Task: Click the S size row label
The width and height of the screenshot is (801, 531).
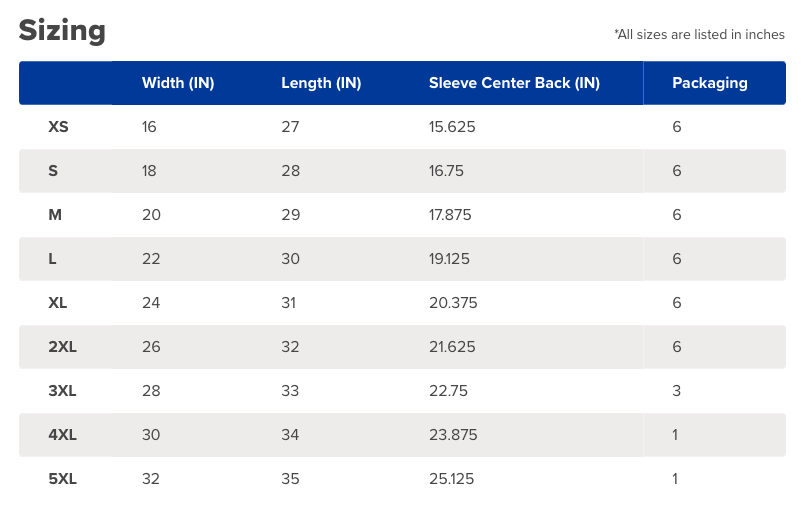Action: click(53, 171)
